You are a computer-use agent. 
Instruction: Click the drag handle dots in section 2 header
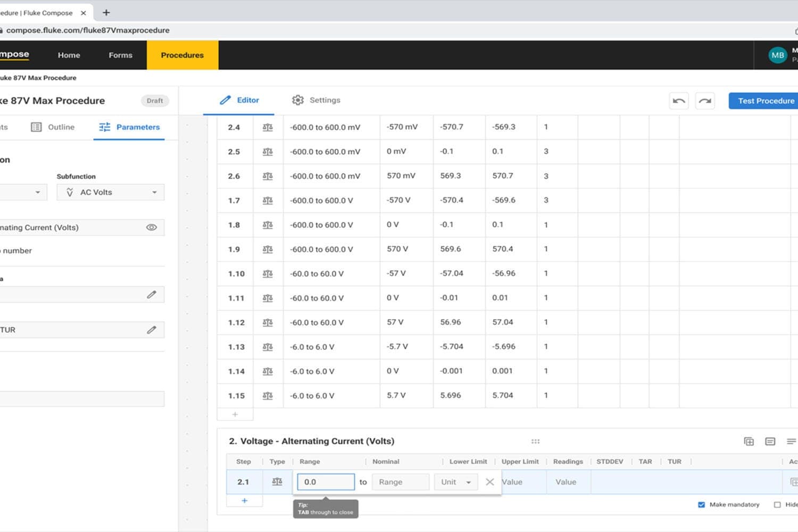(535, 442)
